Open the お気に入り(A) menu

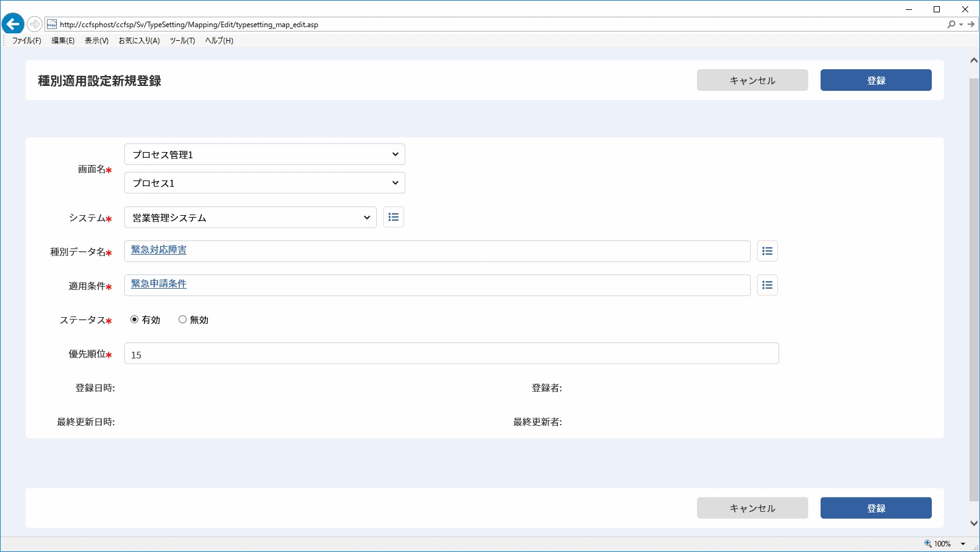pyautogui.click(x=139, y=41)
